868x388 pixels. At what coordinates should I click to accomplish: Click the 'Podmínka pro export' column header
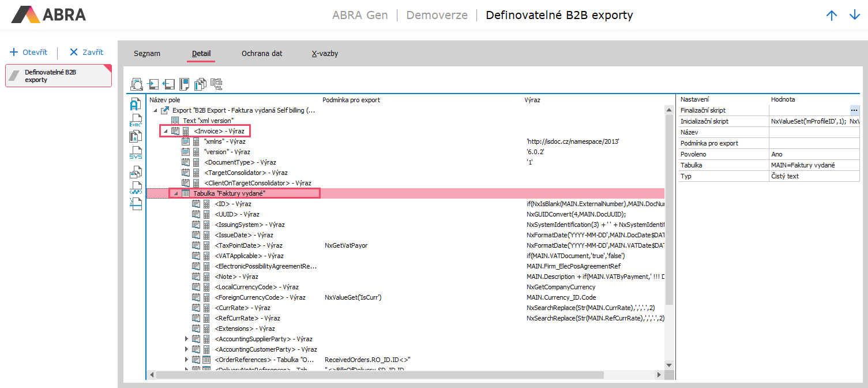[x=351, y=100]
